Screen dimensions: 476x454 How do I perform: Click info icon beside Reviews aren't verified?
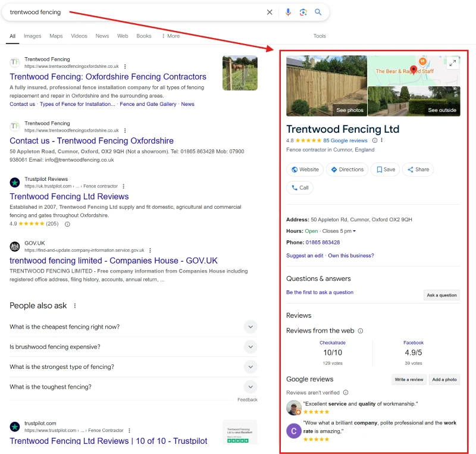[346, 393]
